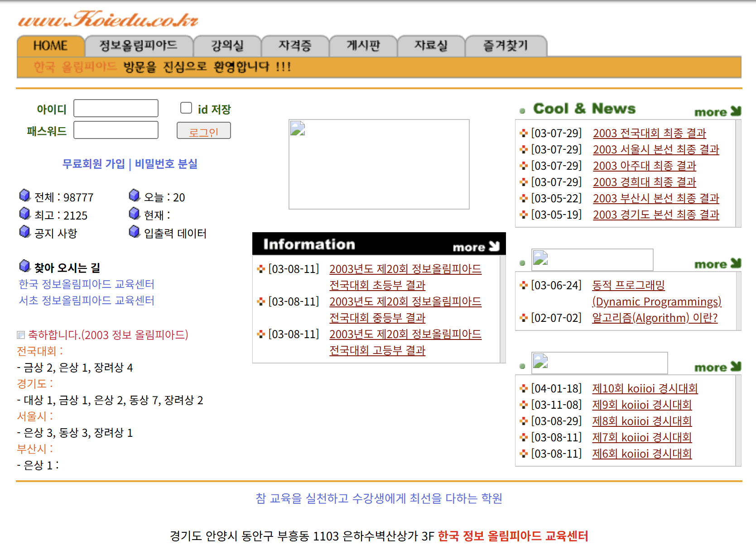The height and width of the screenshot is (545, 756).
Task: Open the 자료실 tab
Action: [431, 46]
